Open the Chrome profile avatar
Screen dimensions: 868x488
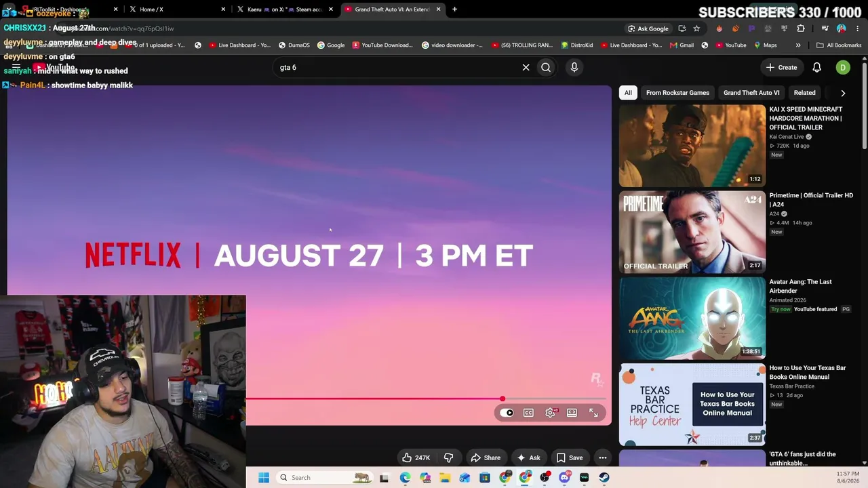click(x=842, y=28)
